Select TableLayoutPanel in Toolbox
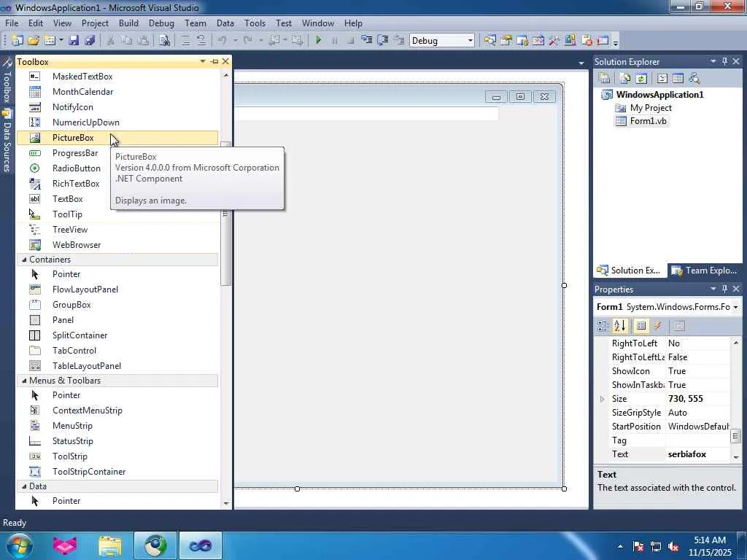This screenshot has width=747, height=560. coord(117,366)
